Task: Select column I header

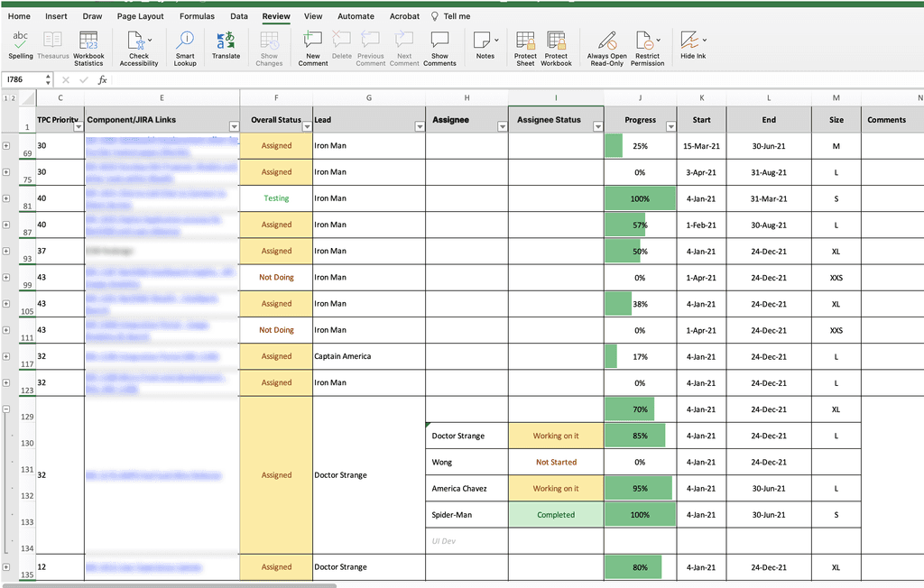Action: 556,97
